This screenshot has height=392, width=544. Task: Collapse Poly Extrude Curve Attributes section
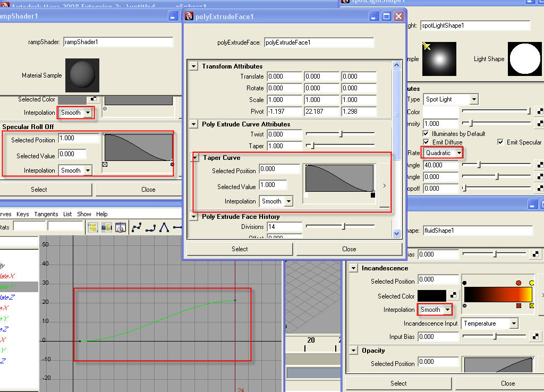(x=193, y=124)
